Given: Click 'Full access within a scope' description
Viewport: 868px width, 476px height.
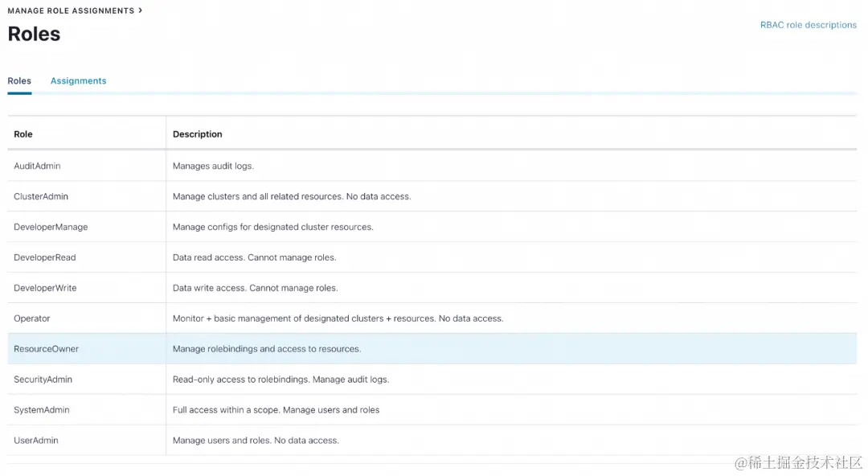Looking at the screenshot, I should click(276, 410).
